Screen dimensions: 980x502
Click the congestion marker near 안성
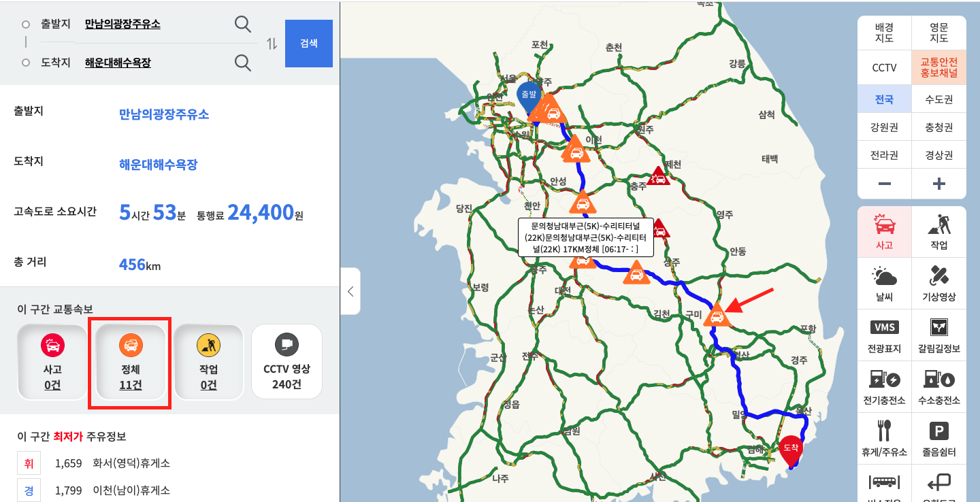tap(583, 203)
